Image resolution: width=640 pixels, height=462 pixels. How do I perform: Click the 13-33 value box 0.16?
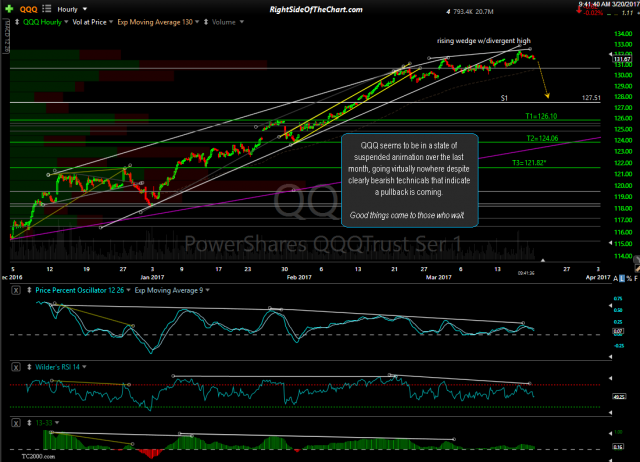(x=618, y=447)
